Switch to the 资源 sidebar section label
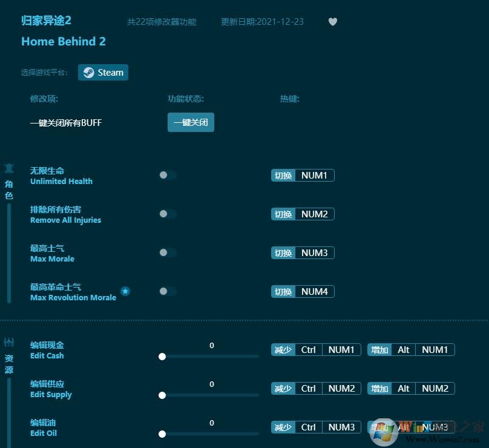 pyautogui.click(x=8, y=364)
